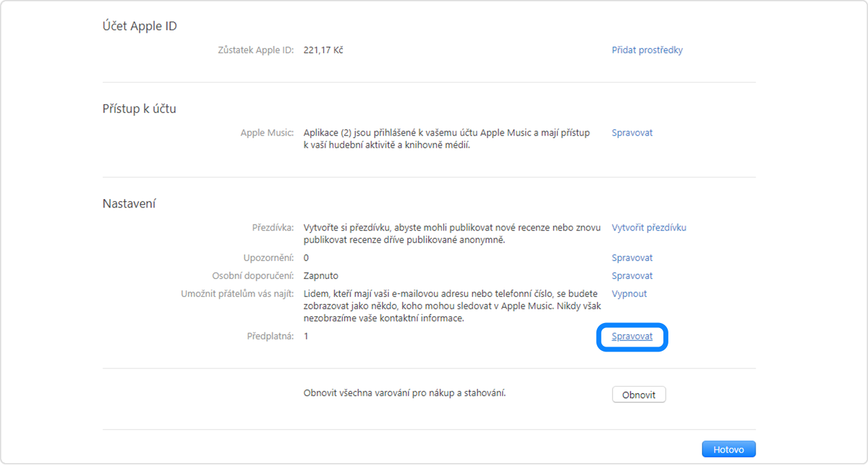Select the Apple ID balance 221,17 Kč
Viewport: 868px width, 465px height.
323,50
